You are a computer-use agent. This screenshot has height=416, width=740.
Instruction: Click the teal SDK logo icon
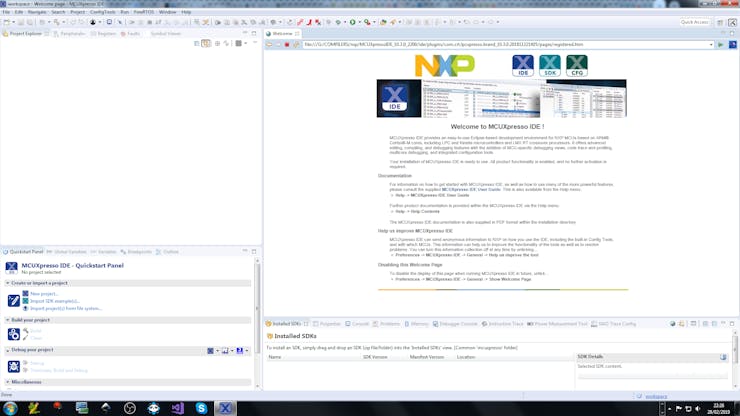pos(550,66)
